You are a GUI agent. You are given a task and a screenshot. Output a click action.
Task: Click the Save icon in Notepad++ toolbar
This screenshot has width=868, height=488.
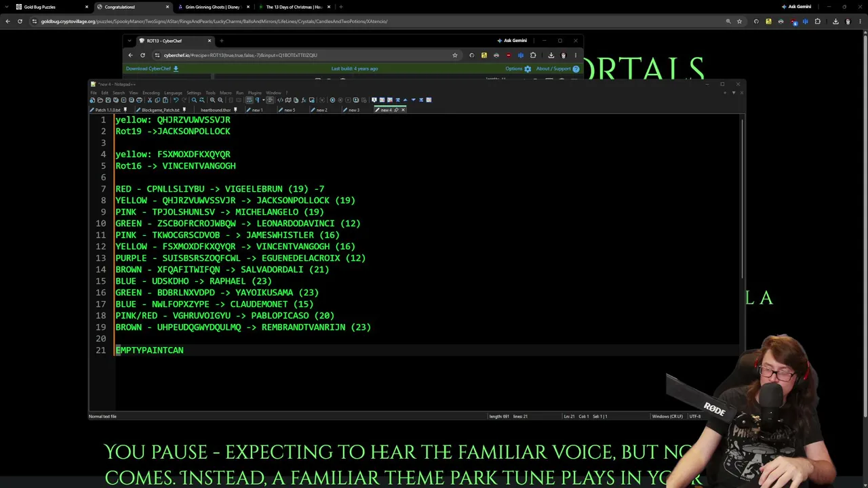click(x=108, y=100)
